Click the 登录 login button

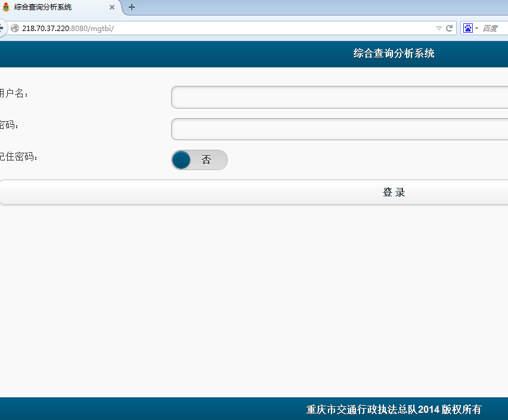click(x=254, y=192)
